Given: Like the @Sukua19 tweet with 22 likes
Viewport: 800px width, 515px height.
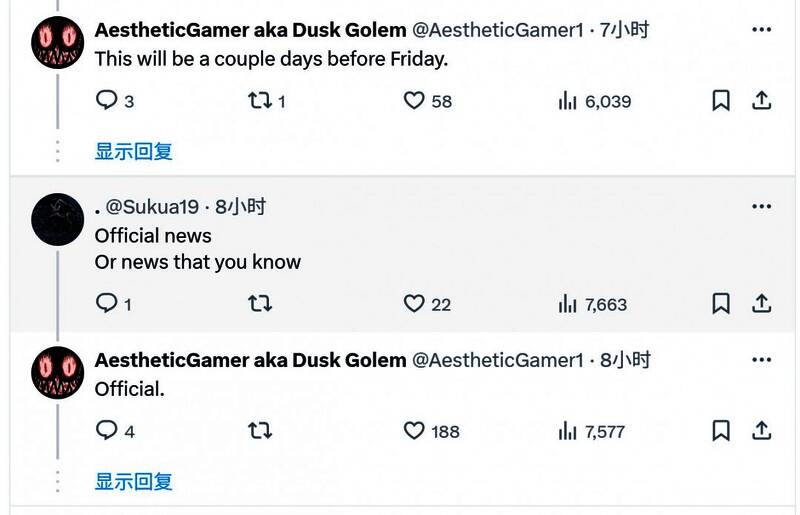Looking at the screenshot, I should 414,304.
